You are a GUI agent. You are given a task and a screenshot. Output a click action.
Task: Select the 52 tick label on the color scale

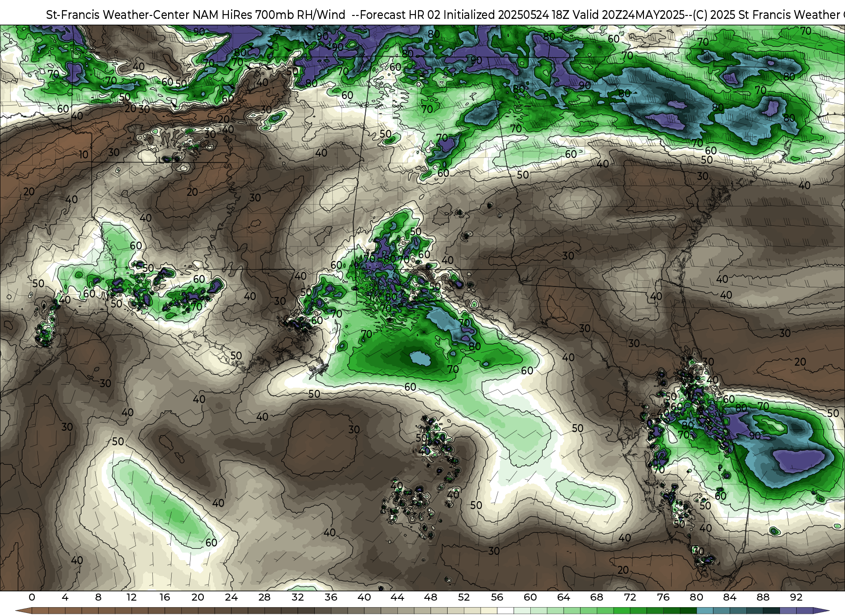click(464, 598)
